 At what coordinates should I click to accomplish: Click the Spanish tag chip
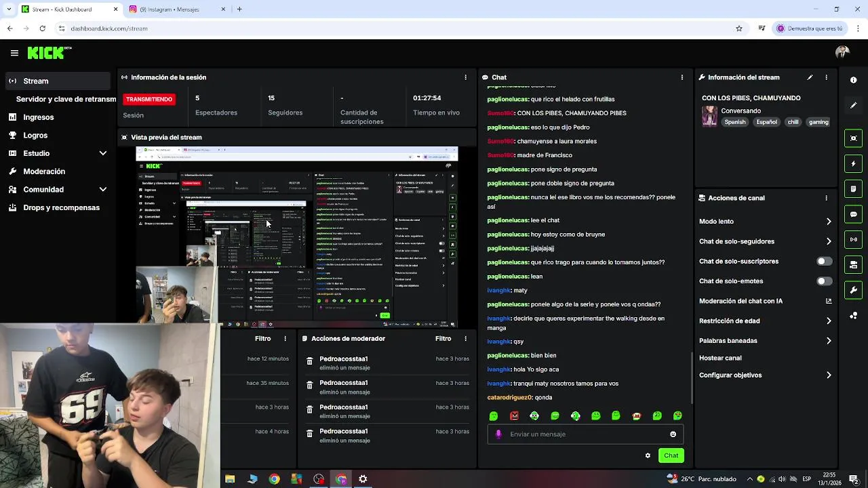click(x=734, y=122)
